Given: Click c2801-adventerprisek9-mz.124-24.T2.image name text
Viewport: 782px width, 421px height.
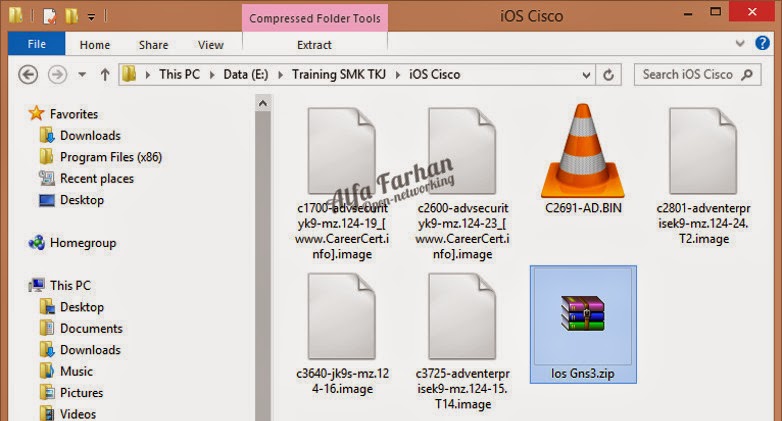Looking at the screenshot, I should coord(703,223).
